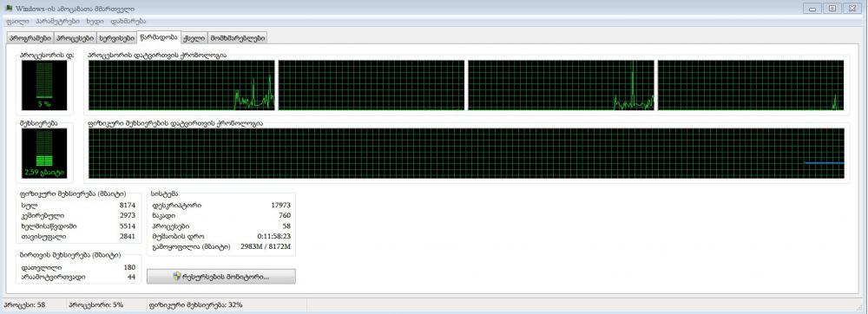This screenshot has width=868, height=314.
Task: Click the CPU history graph with tallest spike
Action: 561,85
